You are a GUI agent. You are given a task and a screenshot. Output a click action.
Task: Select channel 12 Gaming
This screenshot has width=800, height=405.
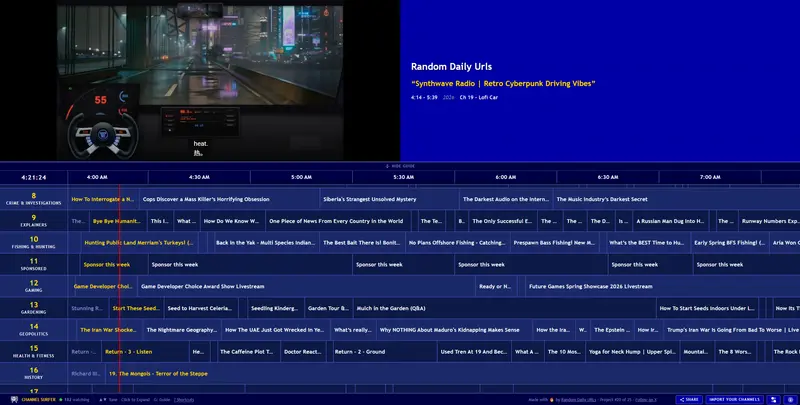click(34, 286)
